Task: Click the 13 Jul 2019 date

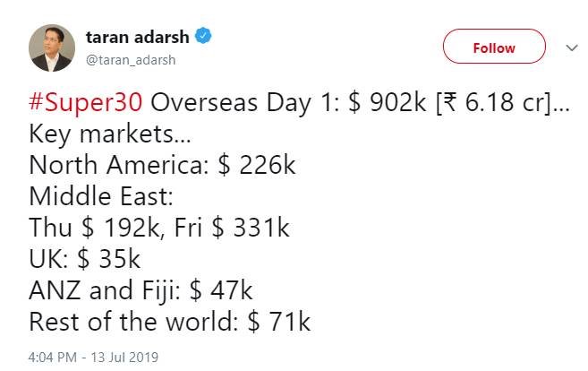Action: coord(124,357)
